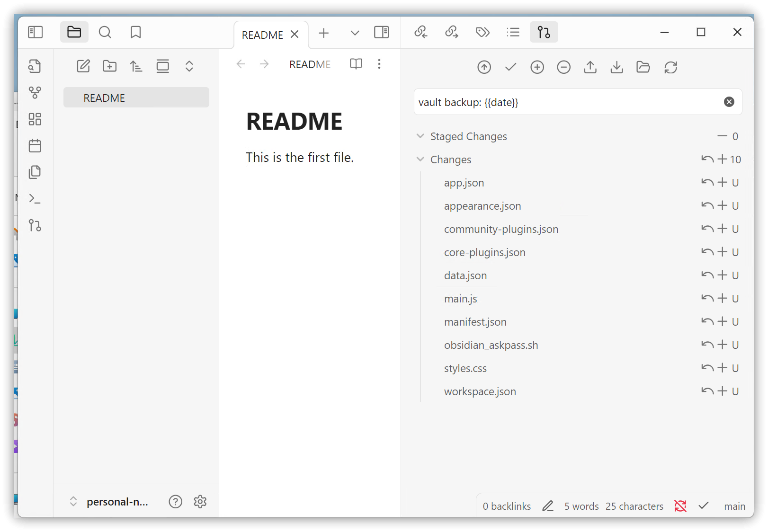Open settings gear icon
The width and height of the screenshot is (768, 532).
tap(200, 502)
